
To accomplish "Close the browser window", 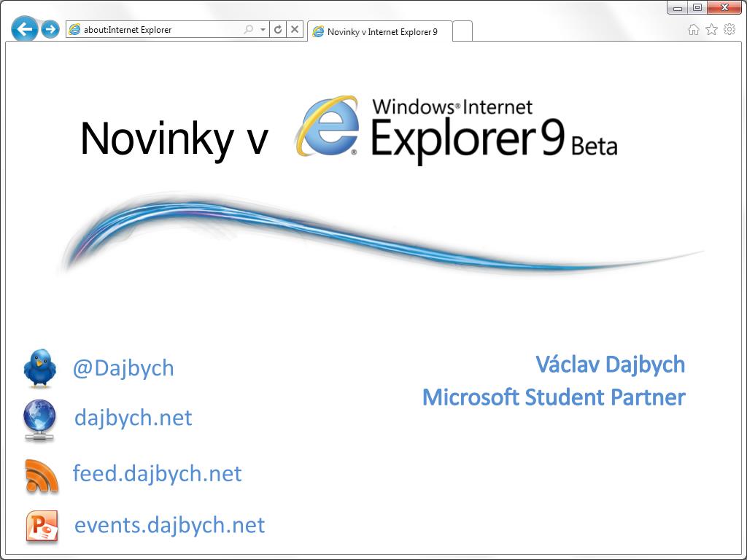I will 724,7.
